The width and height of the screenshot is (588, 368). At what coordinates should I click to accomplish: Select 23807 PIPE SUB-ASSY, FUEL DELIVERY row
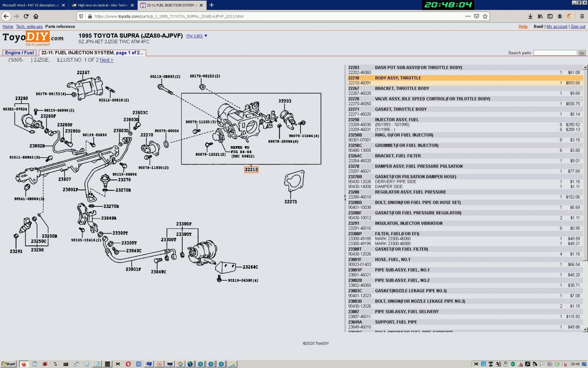(464, 312)
